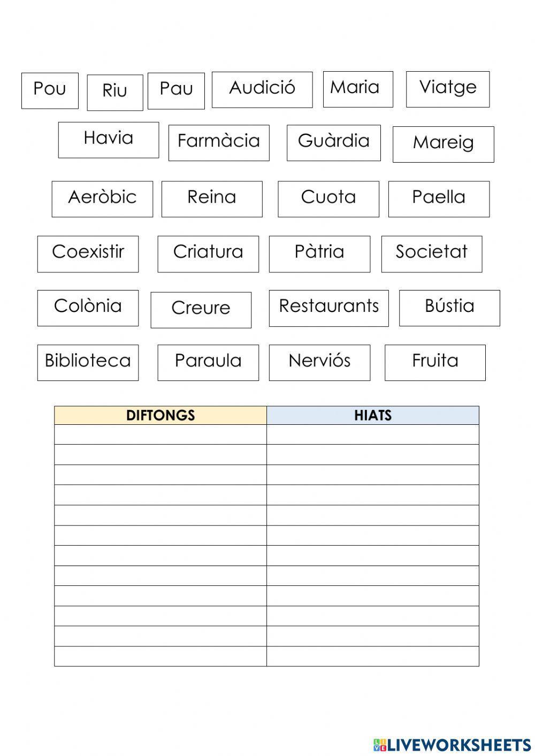The width and height of the screenshot is (535, 756).
Task: Pick the 'Riu' word box
Action: (x=114, y=92)
